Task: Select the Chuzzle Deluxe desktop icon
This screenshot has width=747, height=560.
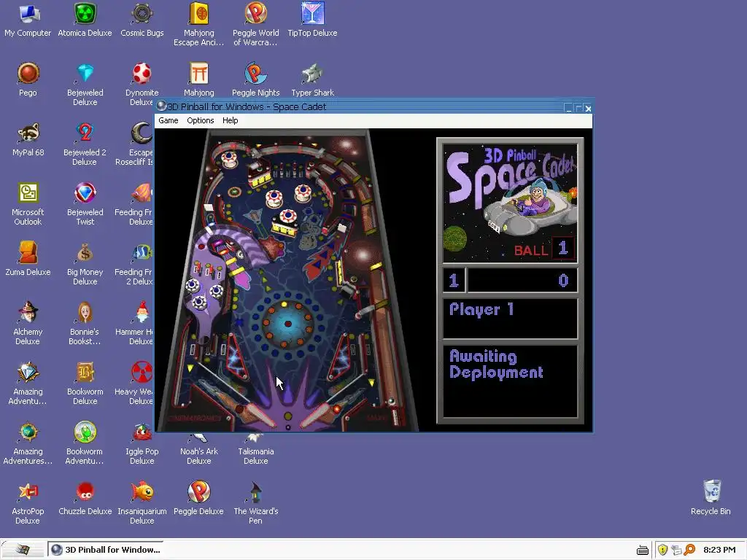Action: pyautogui.click(x=85, y=499)
